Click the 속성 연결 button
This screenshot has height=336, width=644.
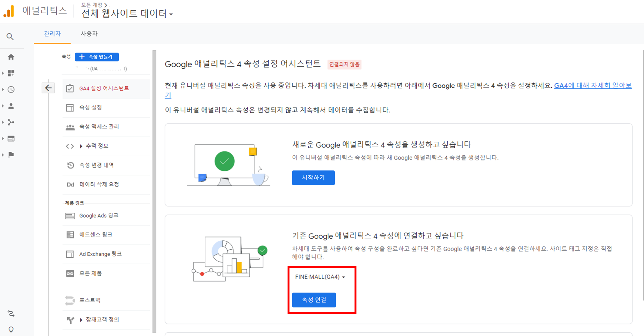[314, 300]
